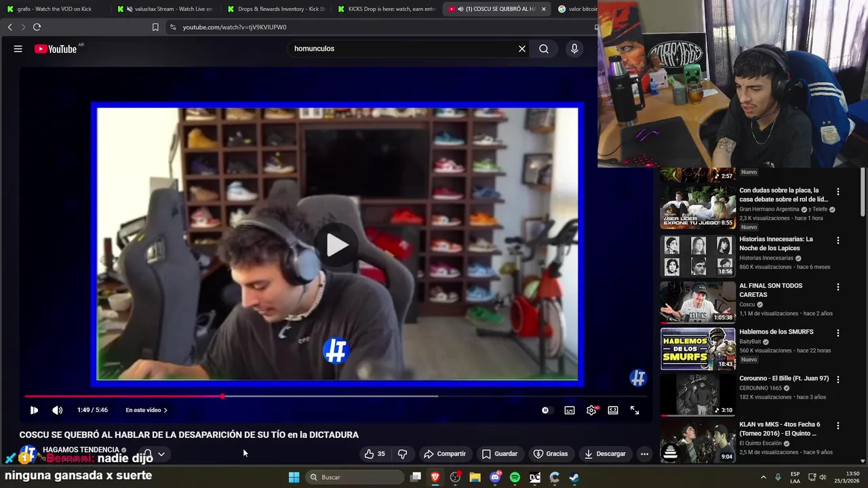Screen dimensions: 868x488
Task: Save the video with Guardar
Action: coord(500,453)
